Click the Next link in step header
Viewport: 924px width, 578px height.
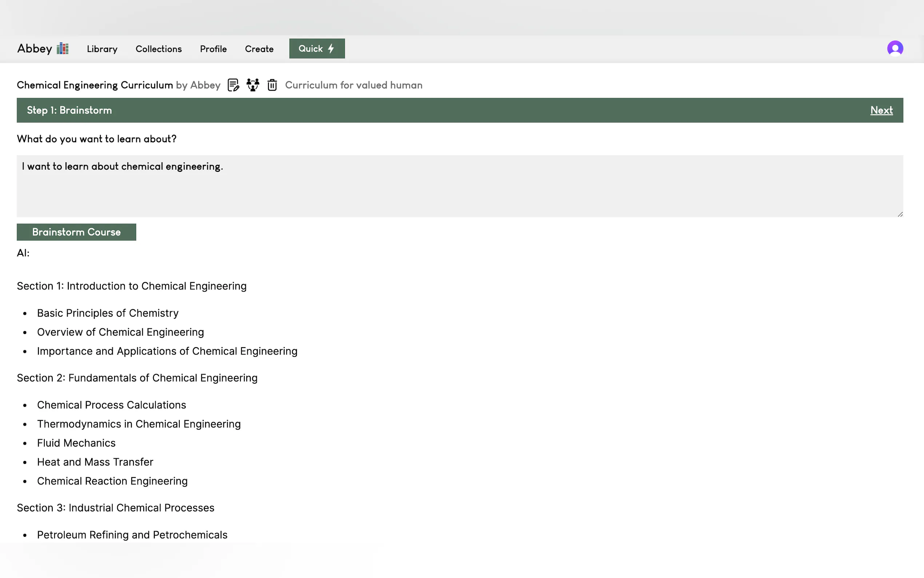[881, 110]
